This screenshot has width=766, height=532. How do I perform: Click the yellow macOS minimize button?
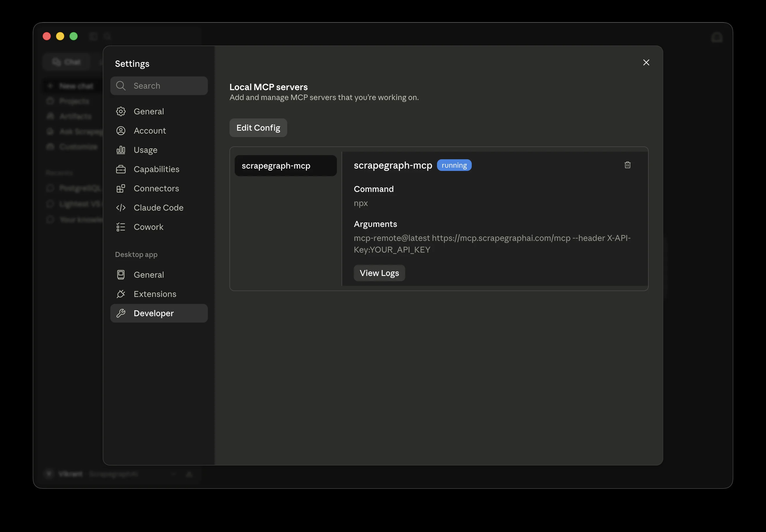(x=60, y=36)
